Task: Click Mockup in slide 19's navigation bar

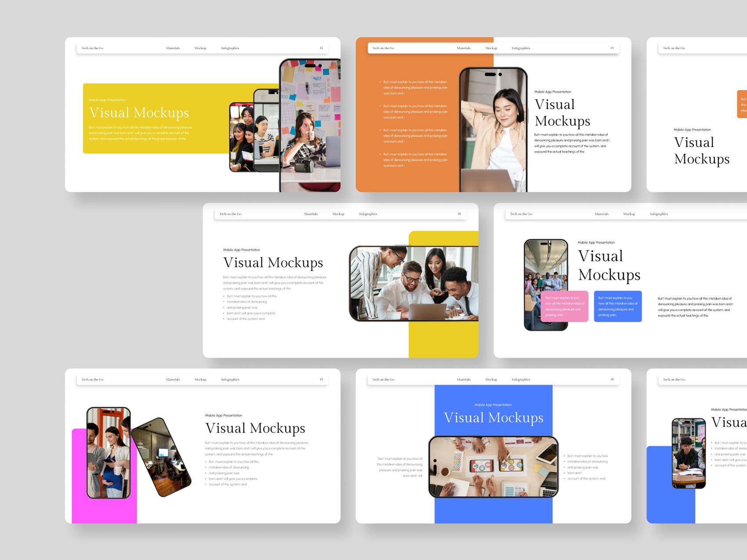Action: click(200, 379)
